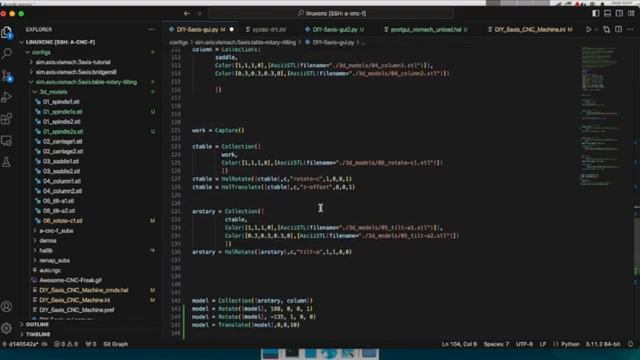The width and height of the screenshot is (640, 360).
Task: Split the editor right
Action: [619, 29]
